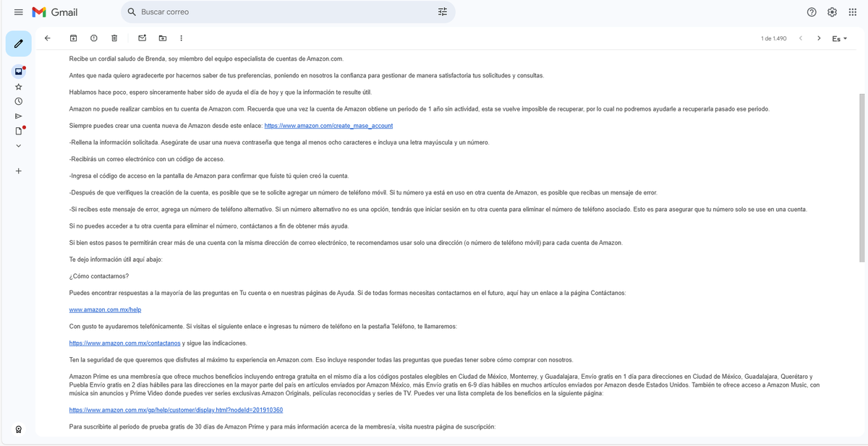Click 'Te dejo información útil aquí abajo' line
The image size is (868, 446).
pos(116,260)
